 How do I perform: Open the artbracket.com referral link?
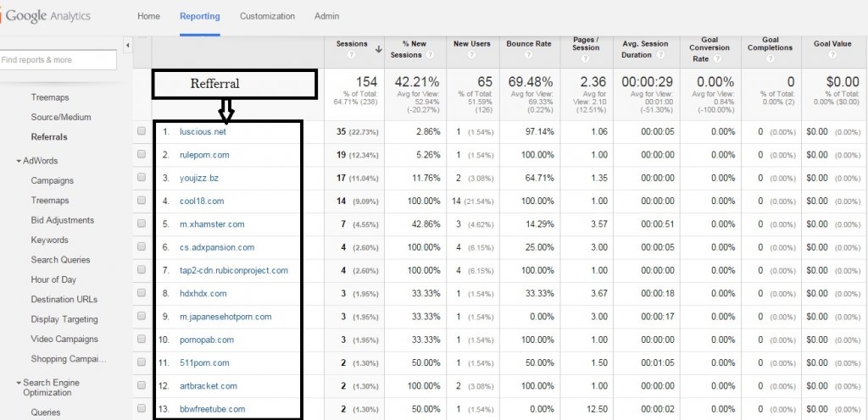tap(209, 386)
